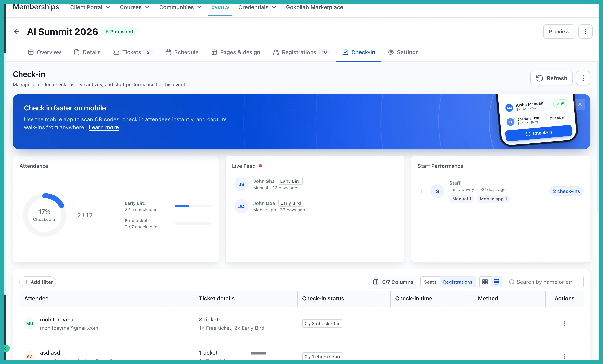The width and height of the screenshot is (603, 364).
Task: Open the 6/7 Columns selector
Action: click(x=393, y=282)
